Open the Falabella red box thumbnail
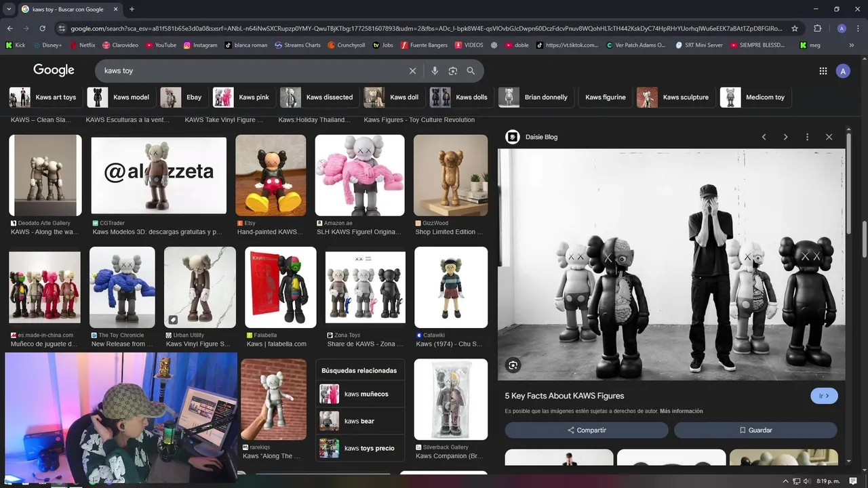This screenshot has height=488, width=868. tap(280, 287)
